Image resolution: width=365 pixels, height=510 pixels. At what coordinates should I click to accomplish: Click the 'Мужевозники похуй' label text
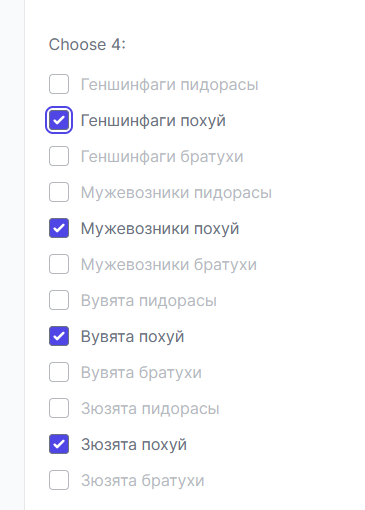[x=160, y=229]
